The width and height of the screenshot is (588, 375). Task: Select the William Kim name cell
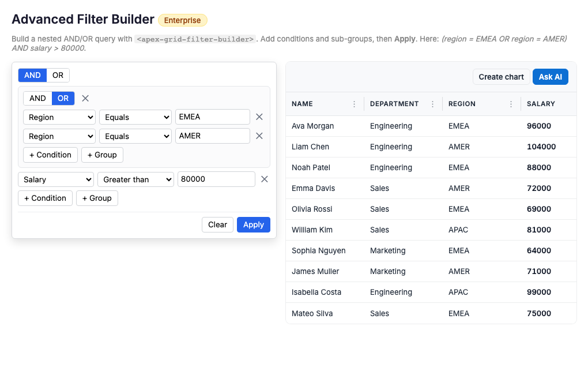[x=325, y=230]
